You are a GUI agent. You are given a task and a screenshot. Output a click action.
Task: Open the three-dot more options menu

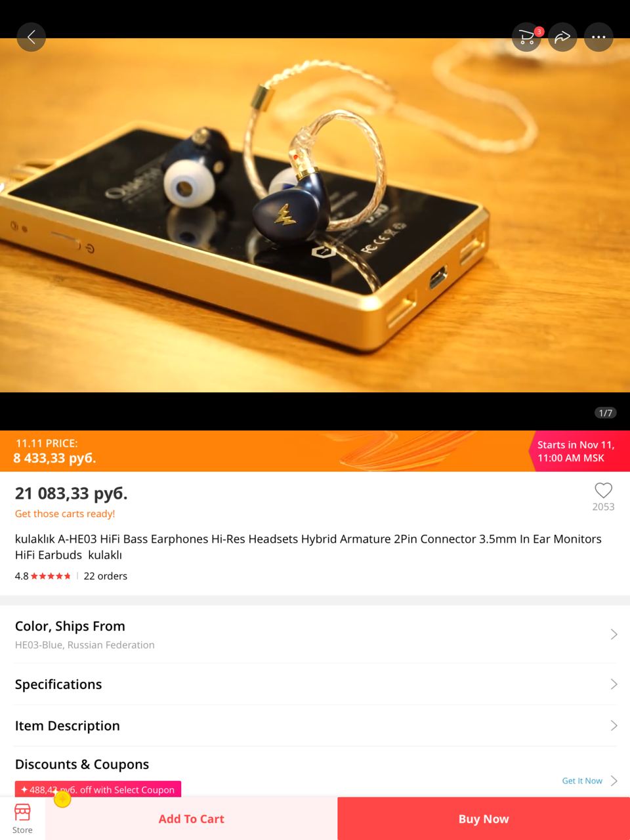pos(598,37)
